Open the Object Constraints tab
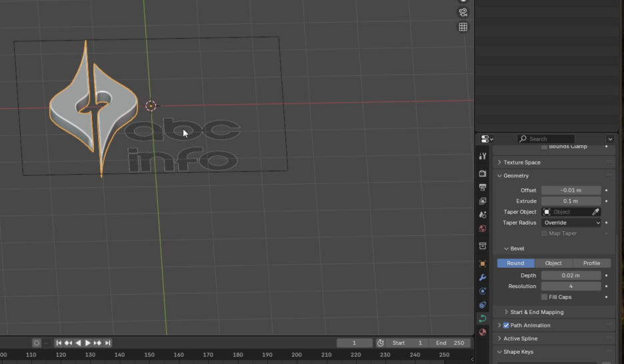 pyautogui.click(x=483, y=305)
